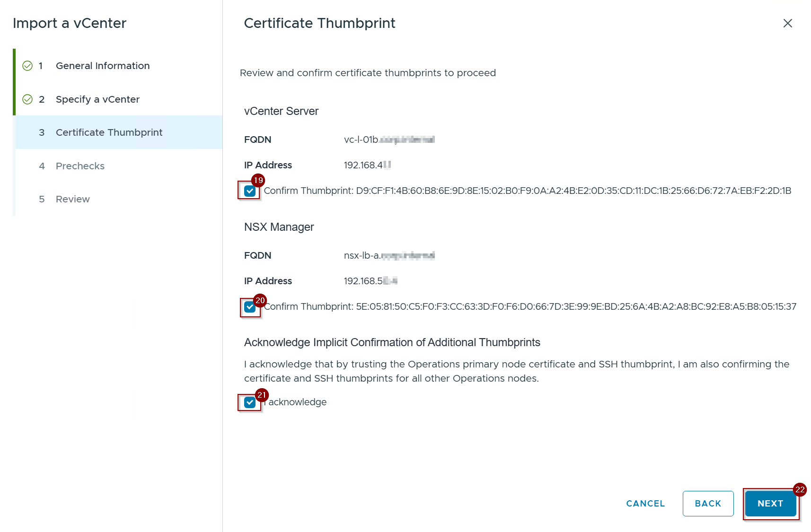Open step 2 Specify a vCenter
The height and width of the screenshot is (532, 811).
(x=97, y=99)
